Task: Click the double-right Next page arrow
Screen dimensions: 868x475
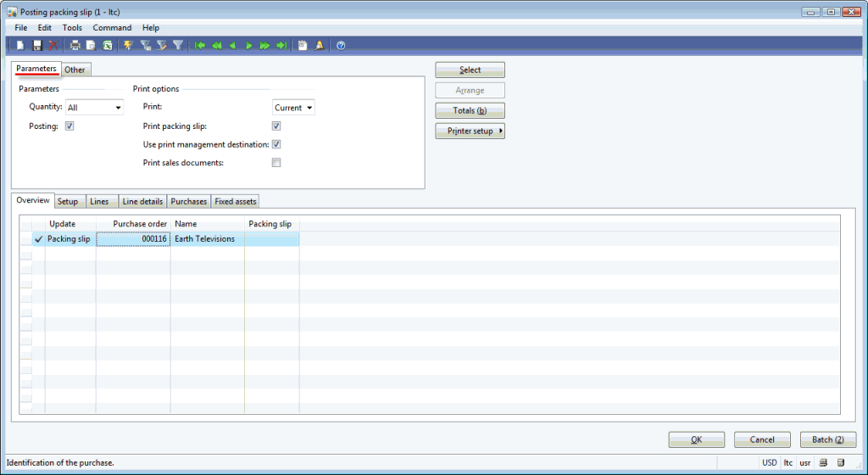Action: [265, 46]
